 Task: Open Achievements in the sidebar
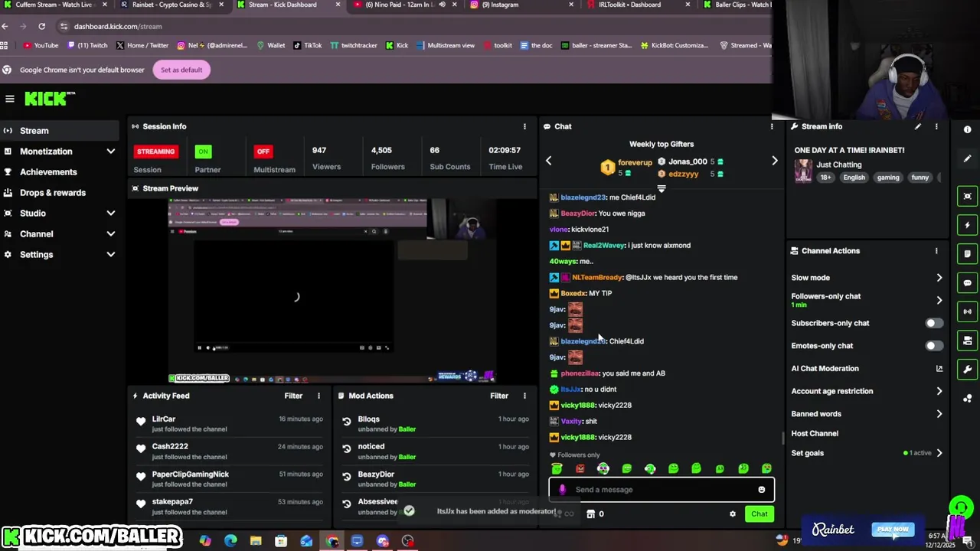pyautogui.click(x=47, y=172)
